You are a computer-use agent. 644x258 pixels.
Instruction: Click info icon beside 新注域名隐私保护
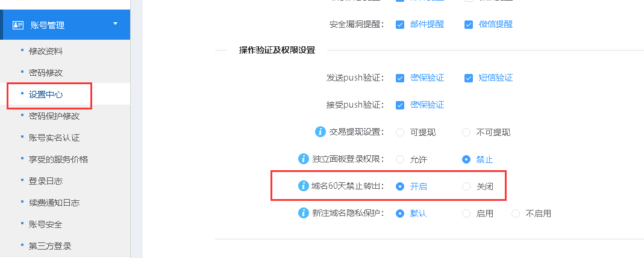tap(304, 213)
